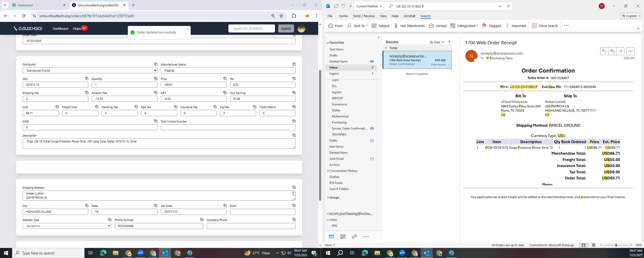This screenshot has height=258, width=644.
Task: Copy the Zip Code value
Action: pyautogui.click(x=225, y=206)
